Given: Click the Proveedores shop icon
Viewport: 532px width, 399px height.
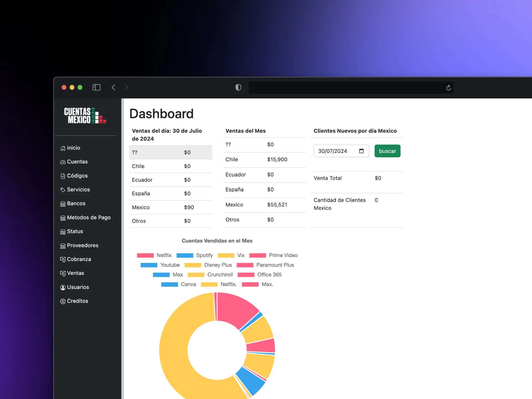Looking at the screenshot, I should point(63,246).
